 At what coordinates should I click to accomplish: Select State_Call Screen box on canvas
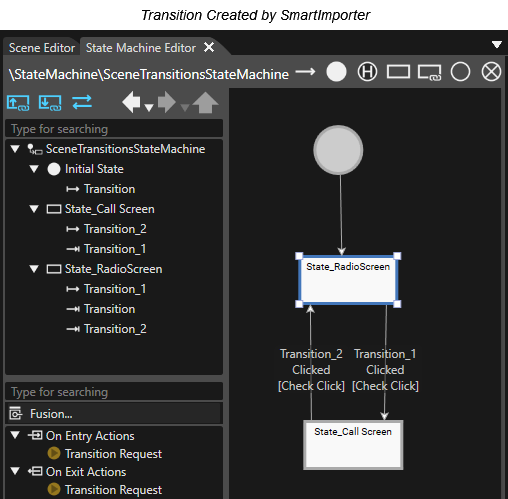pos(353,445)
